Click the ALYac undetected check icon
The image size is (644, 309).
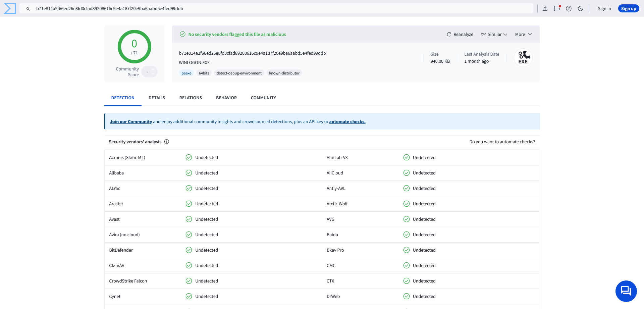(189, 188)
